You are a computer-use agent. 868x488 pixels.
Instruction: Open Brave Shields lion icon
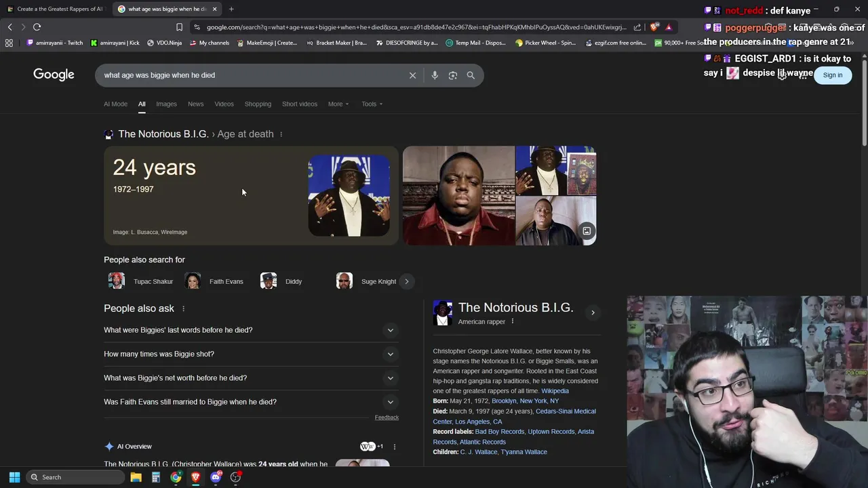click(654, 27)
